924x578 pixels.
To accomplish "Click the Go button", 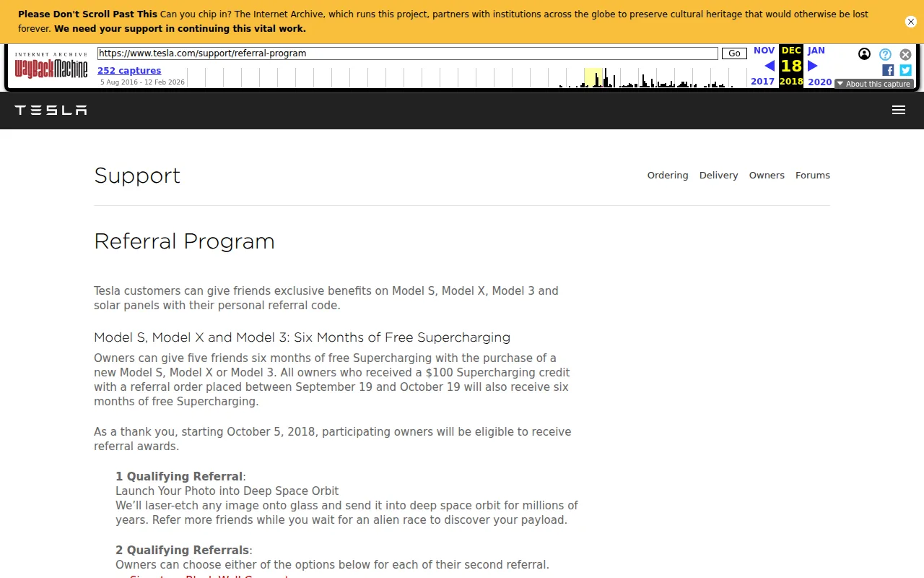I will [x=734, y=53].
